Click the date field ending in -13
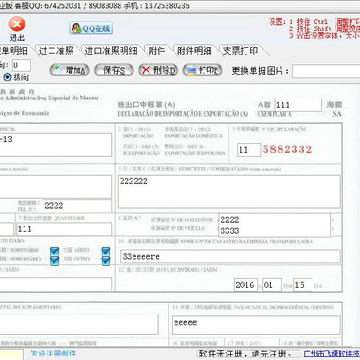Viewport: 360px width, 360px height. click(x=56, y=145)
